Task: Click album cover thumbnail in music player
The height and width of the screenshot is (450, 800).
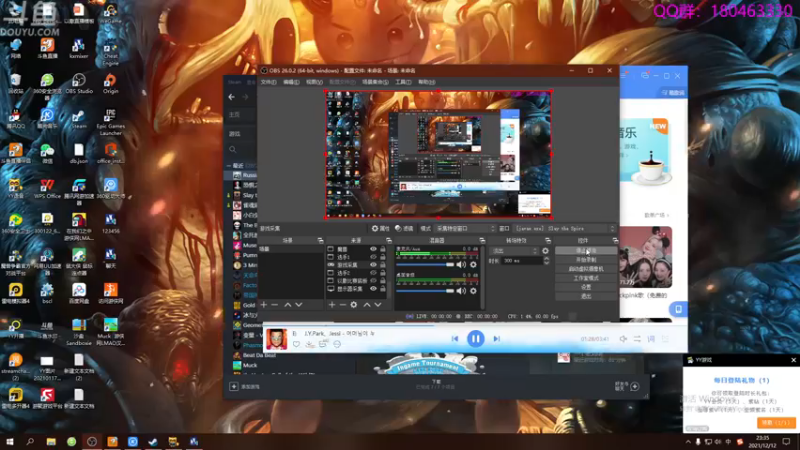Action: pos(276,339)
